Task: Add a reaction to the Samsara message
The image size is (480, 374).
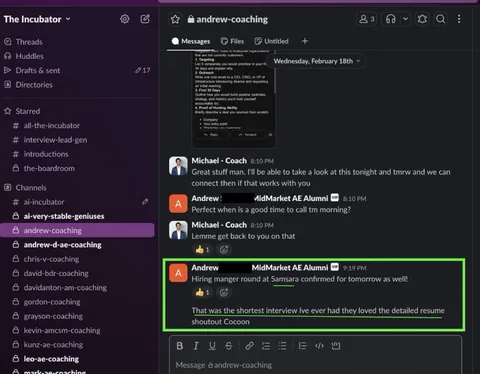Action: pos(224,292)
